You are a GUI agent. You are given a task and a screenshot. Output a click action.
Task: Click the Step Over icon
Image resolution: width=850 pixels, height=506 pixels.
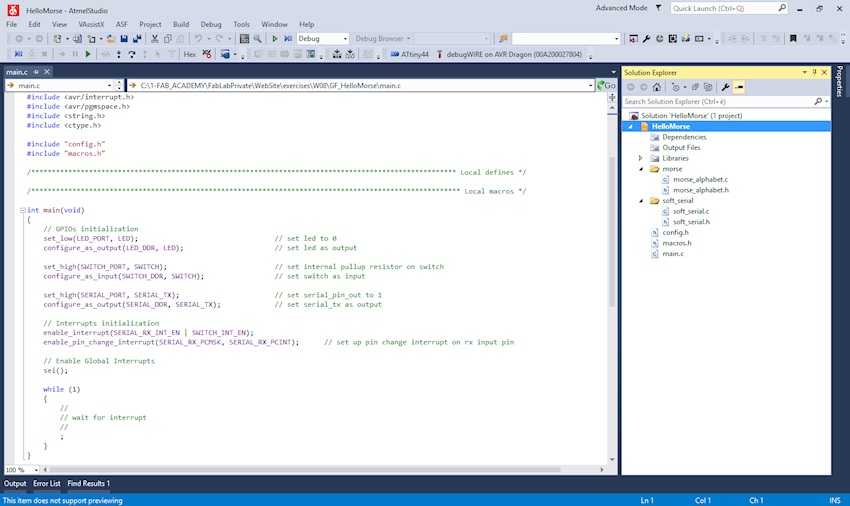point(132,54)
